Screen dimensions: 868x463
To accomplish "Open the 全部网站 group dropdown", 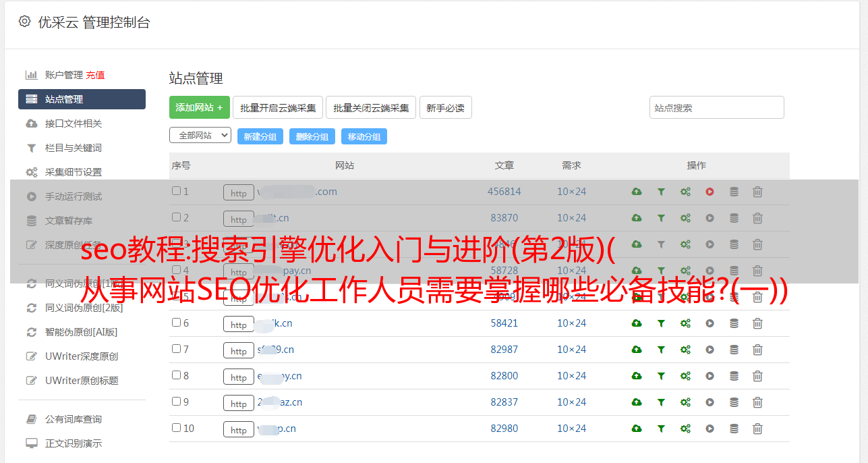I will (200, 136).
